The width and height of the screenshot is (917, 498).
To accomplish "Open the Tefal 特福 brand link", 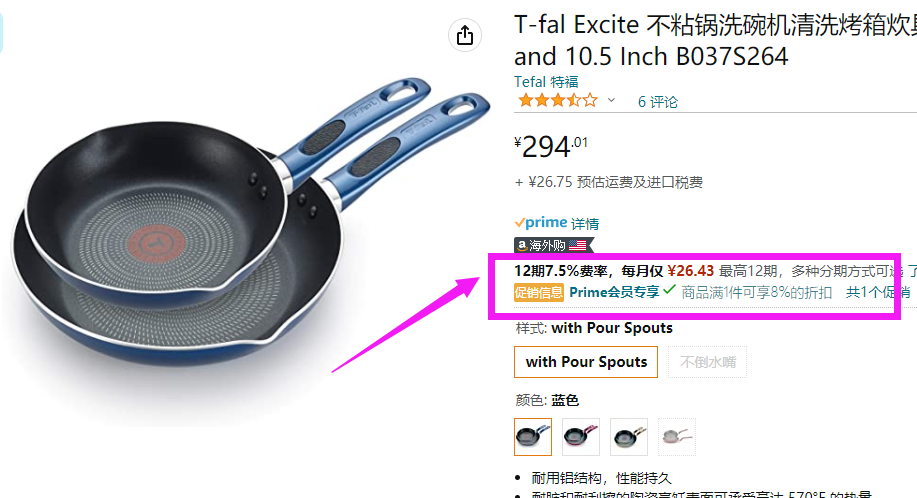I will click(546, 81).
